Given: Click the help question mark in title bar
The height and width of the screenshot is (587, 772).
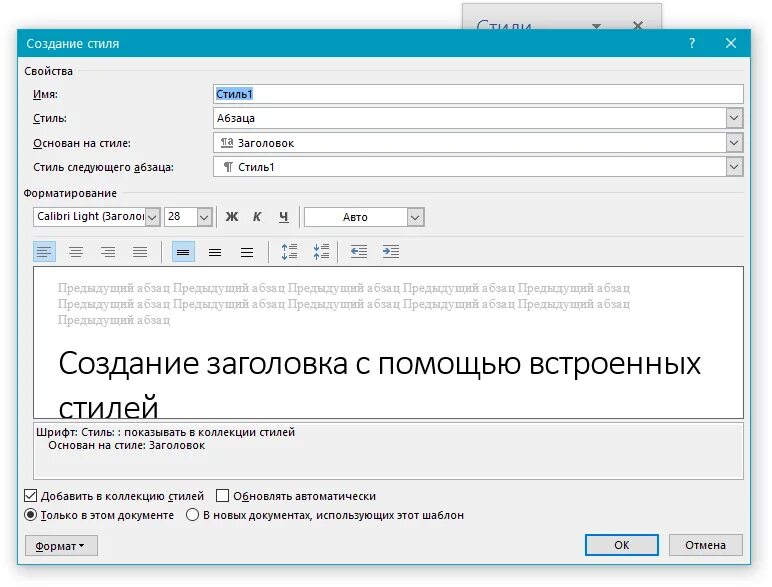Looking at the screenshot, I should 692,43.
